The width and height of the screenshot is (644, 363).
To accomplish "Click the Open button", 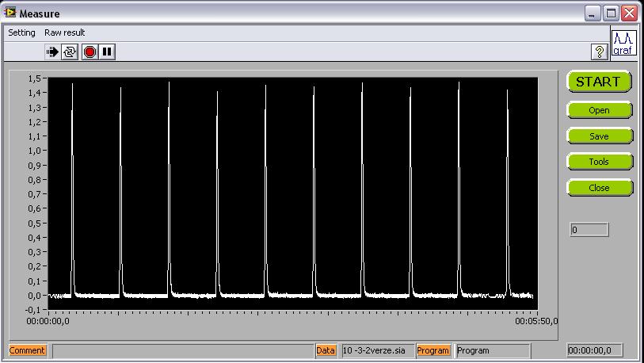I will point(599,110).
